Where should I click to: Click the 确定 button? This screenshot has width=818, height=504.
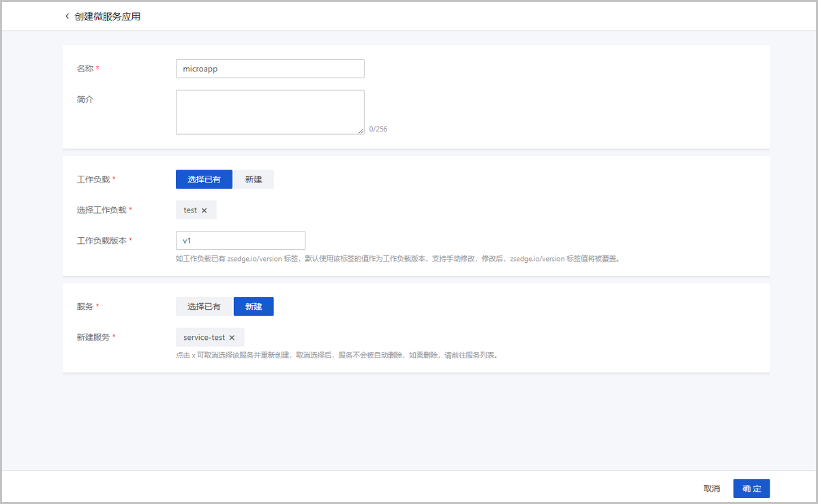tap(751, 488)
